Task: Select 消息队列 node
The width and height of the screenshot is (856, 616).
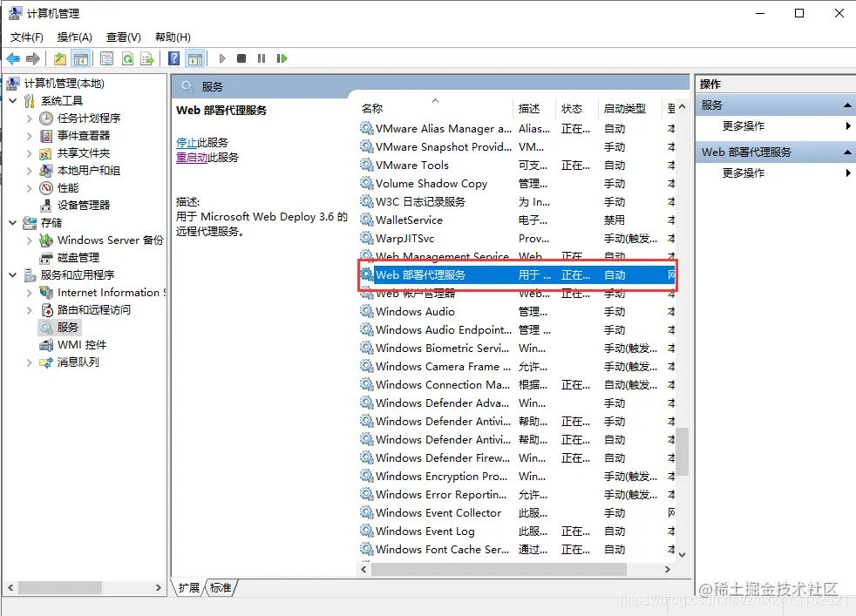Action: coord(78,362)
